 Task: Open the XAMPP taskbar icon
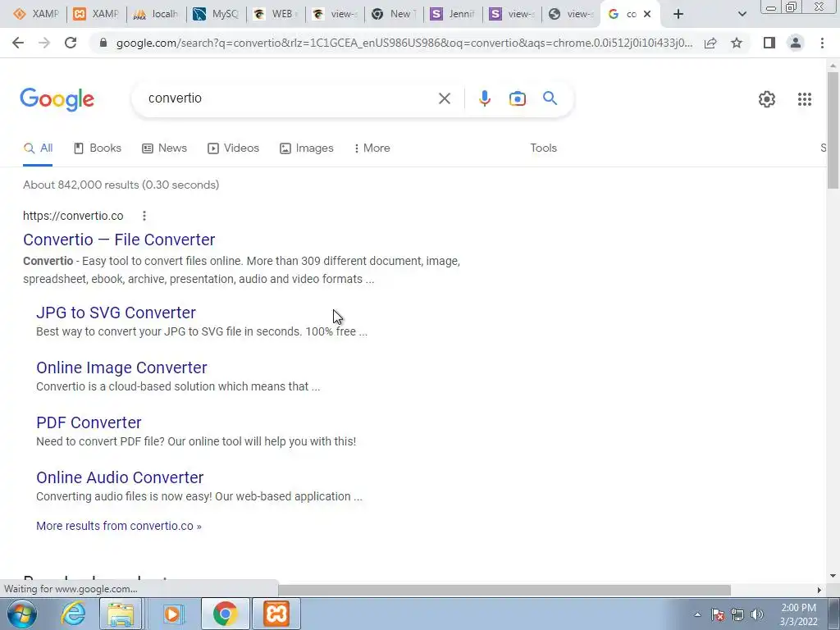276,614
